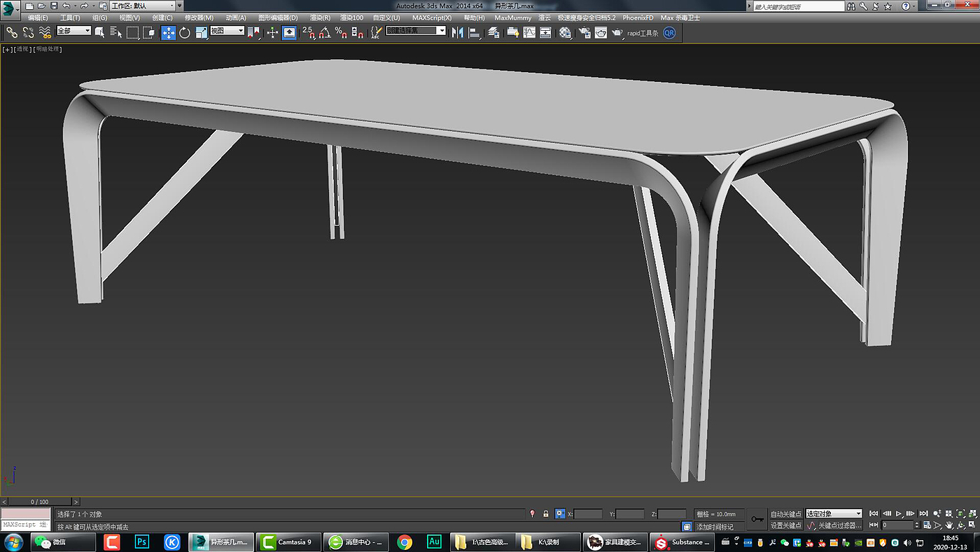Toggle the selection lock padlock

click(x=546, y=514)
